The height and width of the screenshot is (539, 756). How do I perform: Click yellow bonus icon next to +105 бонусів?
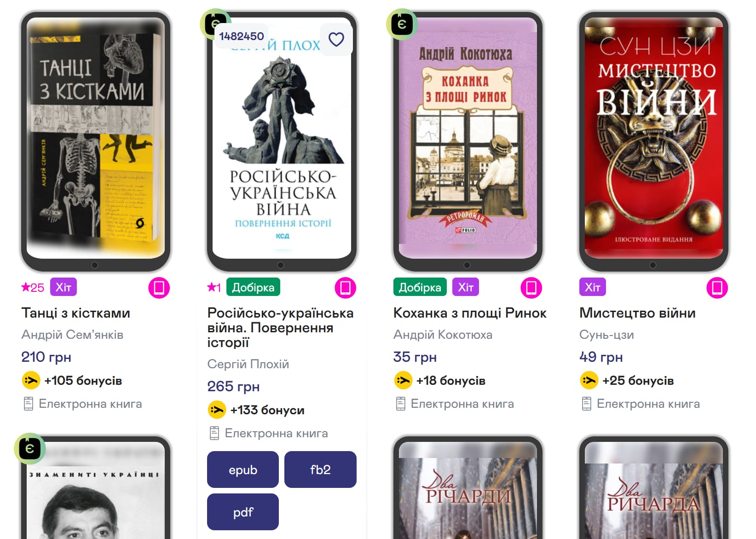coord(31,381)
